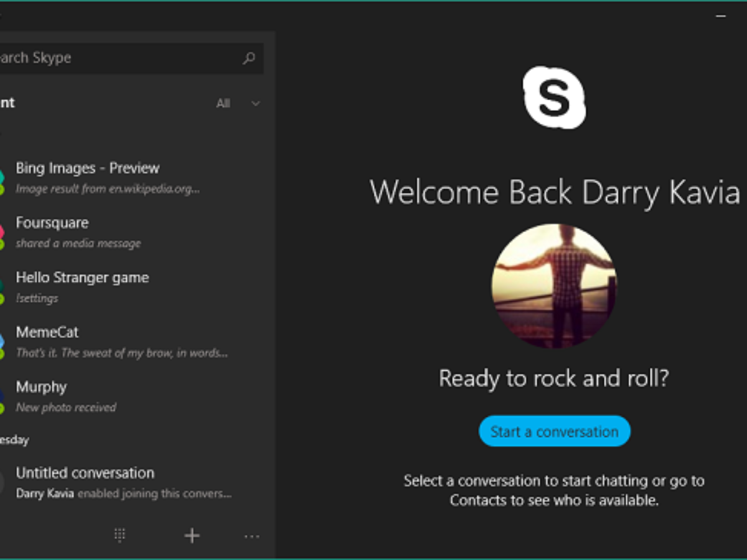Image resolution: width=747 pixels, height=560 pixels.
Task: Click the "!settings" message preview
Action: (37, 298)
